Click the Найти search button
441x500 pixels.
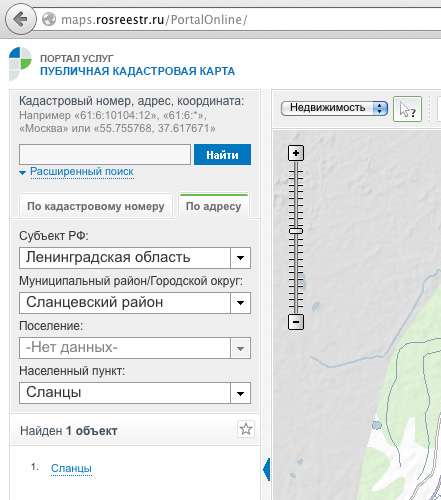point(222,155)
